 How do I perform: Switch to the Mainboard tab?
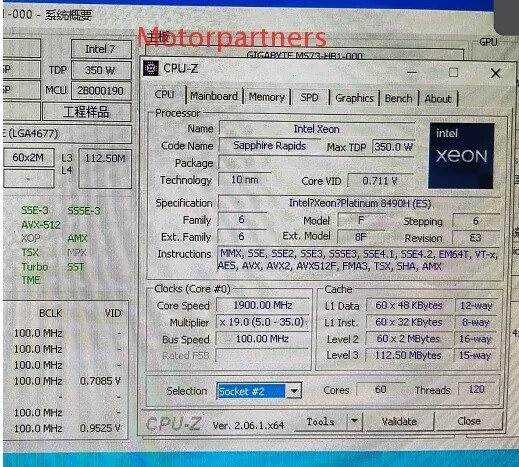tap(214, 96)
